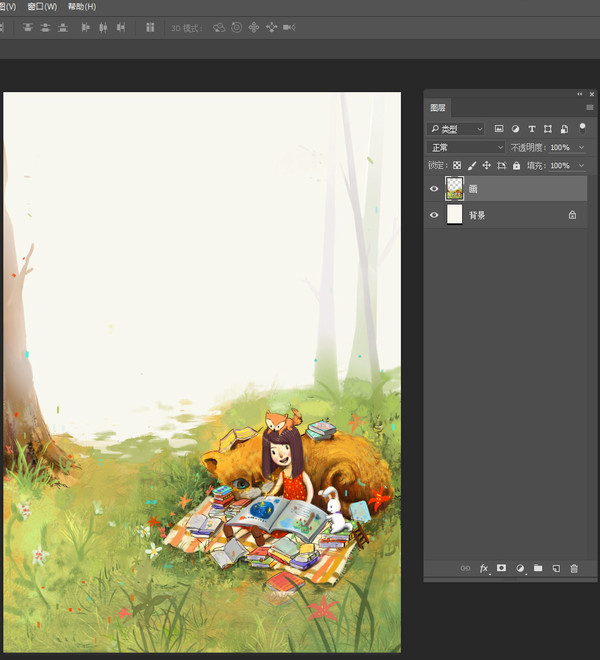Click the 填充 100% value field
Viewport: 600px width, 660px height.
(x=560, y=165)
